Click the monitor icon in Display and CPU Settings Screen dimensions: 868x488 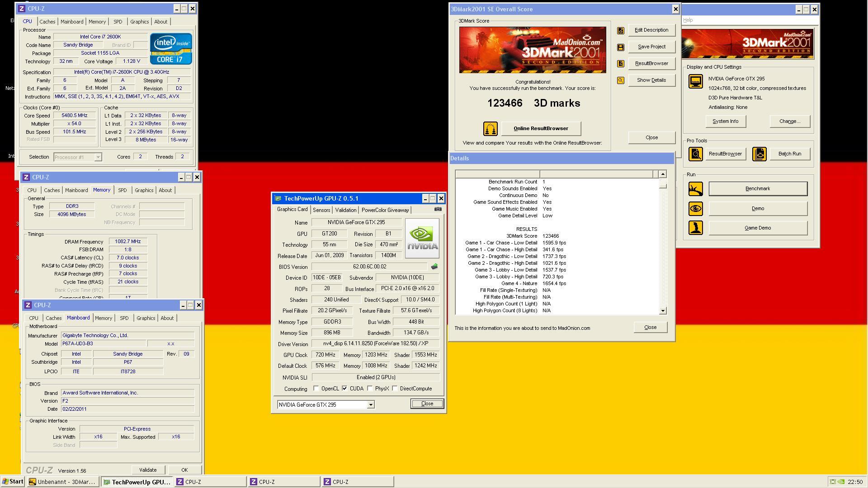point(695,82)
